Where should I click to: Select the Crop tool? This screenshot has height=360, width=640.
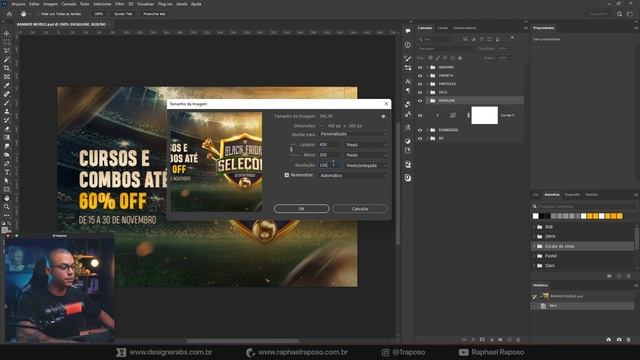(x=7, y=68)
